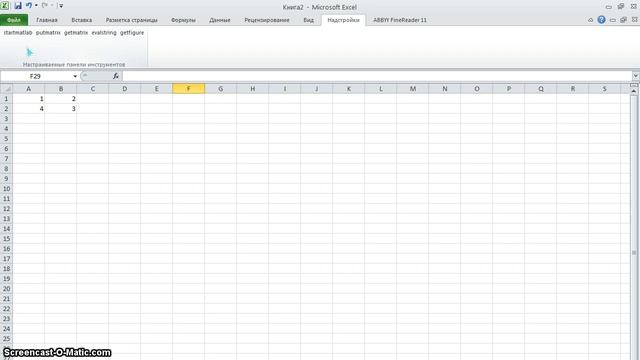Click the vertical scrollbar thumb grip
This screenshot has width=640, height=360.
(634, 253)
